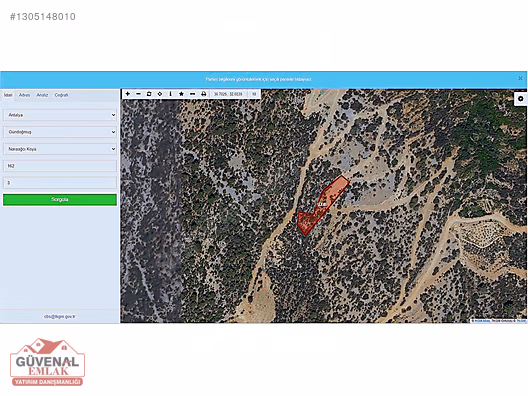Print the map with printer icon
The height and width of the screenshot is (396, 528).
(203, 94)
